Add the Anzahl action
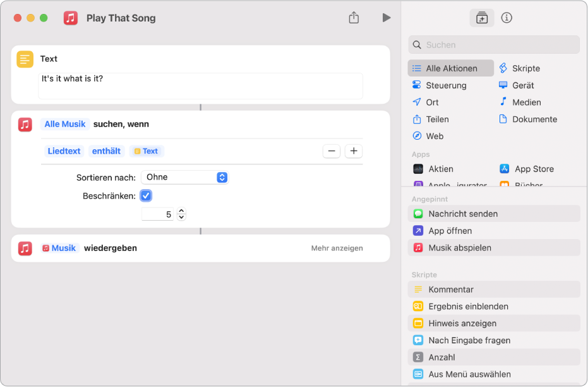588x387 pixels. pos(494,357)
